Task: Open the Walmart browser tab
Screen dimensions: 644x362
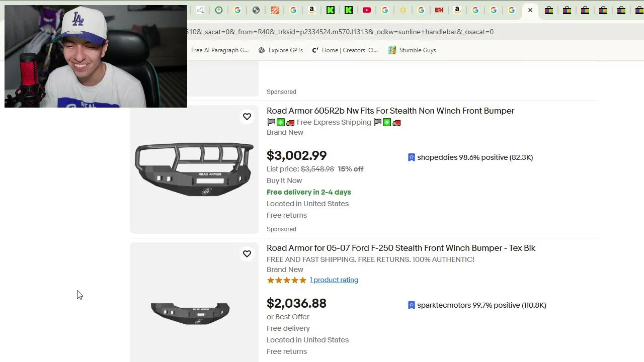Action: point(403,10)
